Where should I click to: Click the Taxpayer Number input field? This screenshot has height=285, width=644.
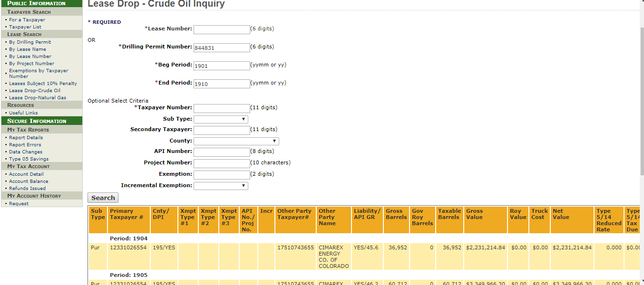pos(221,108)
